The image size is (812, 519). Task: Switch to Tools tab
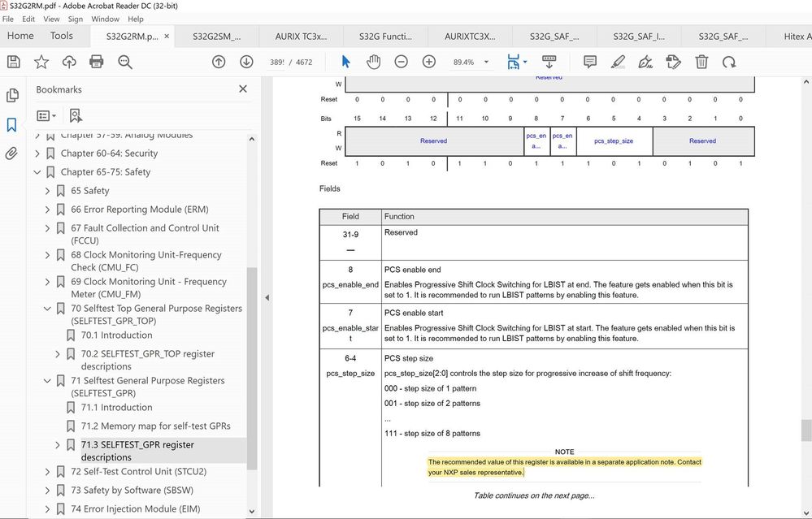tap(61, 36)
